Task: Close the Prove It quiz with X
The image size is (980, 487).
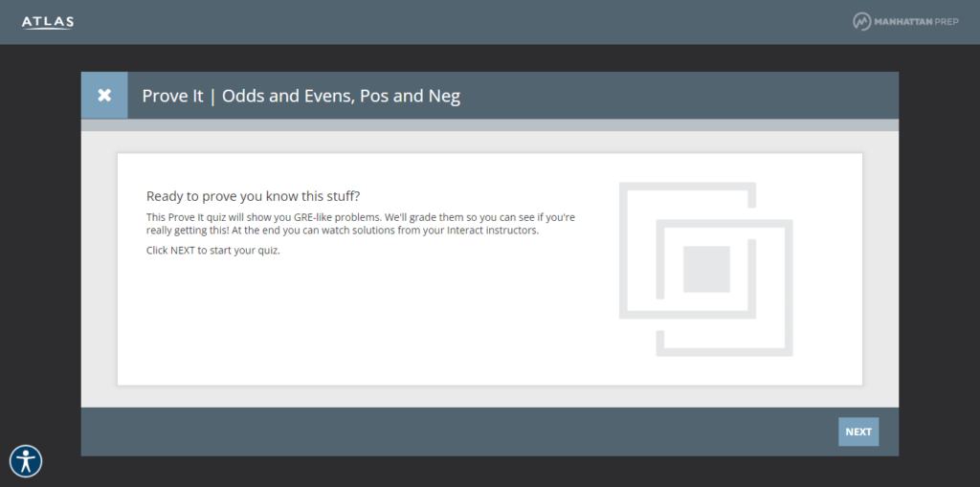Action: point(104,96)
